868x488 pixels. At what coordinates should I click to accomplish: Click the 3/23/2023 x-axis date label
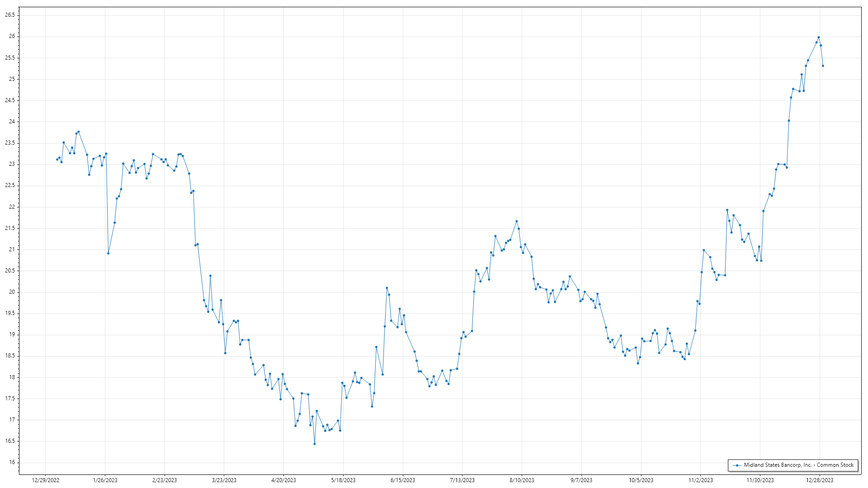[x=224, y=480]
